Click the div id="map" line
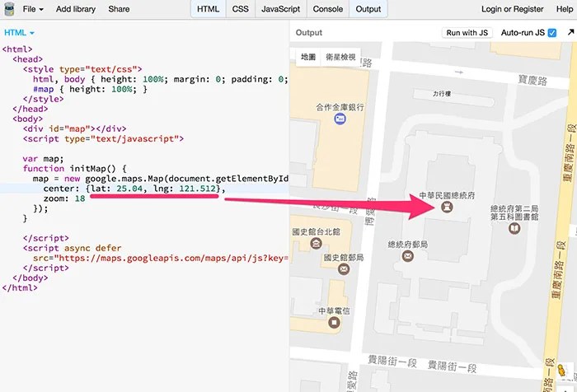577x392 pixels. [75, 129]
